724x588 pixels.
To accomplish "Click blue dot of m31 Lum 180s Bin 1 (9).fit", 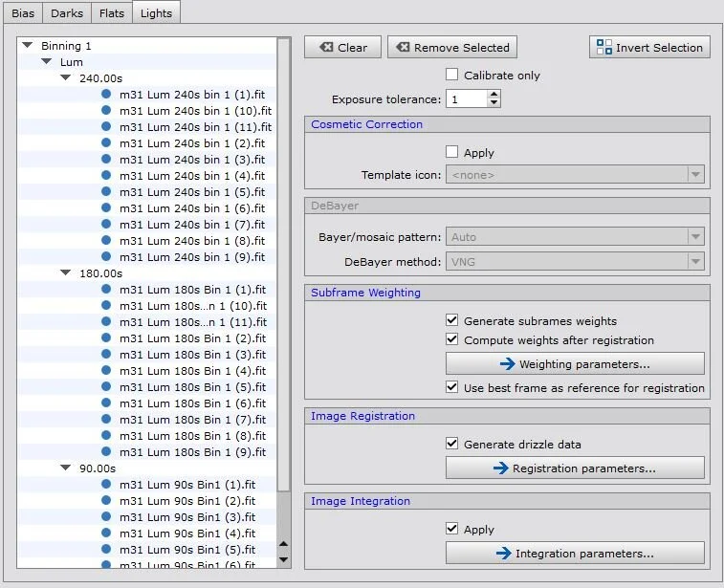I will click(x=106, y=451).
